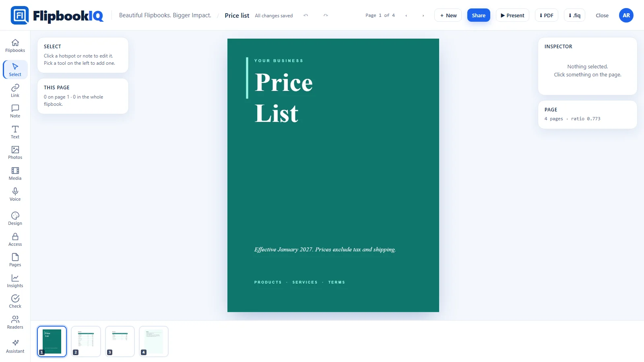
Task: Open the Pages panel
Action: pyautogui.click(x=15, y=260)
